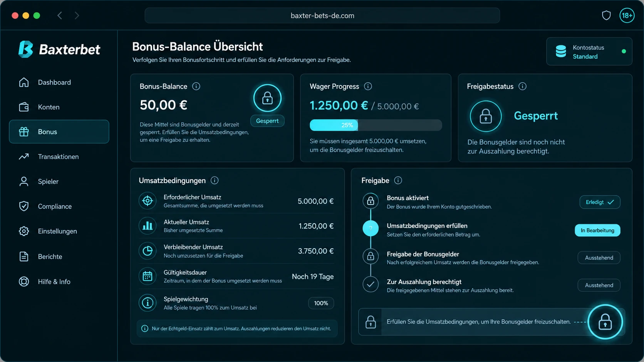Image resolution: width=644 pixels, height=362 pixels.
Task: Open Hilfe & Info menu item
Action: (x=59, y=282)
